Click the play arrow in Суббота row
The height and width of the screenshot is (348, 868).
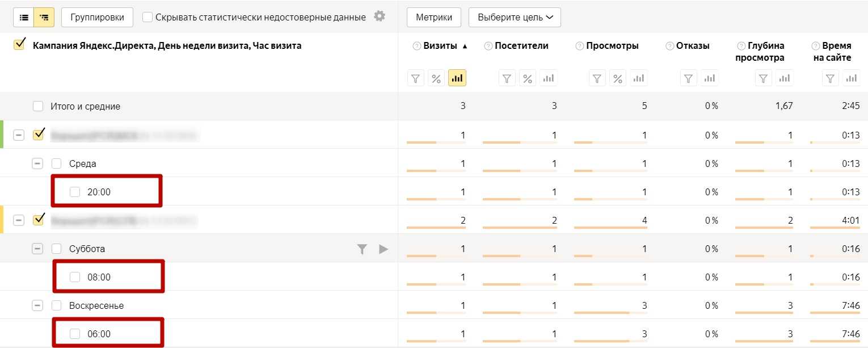(x=384, y=249)
